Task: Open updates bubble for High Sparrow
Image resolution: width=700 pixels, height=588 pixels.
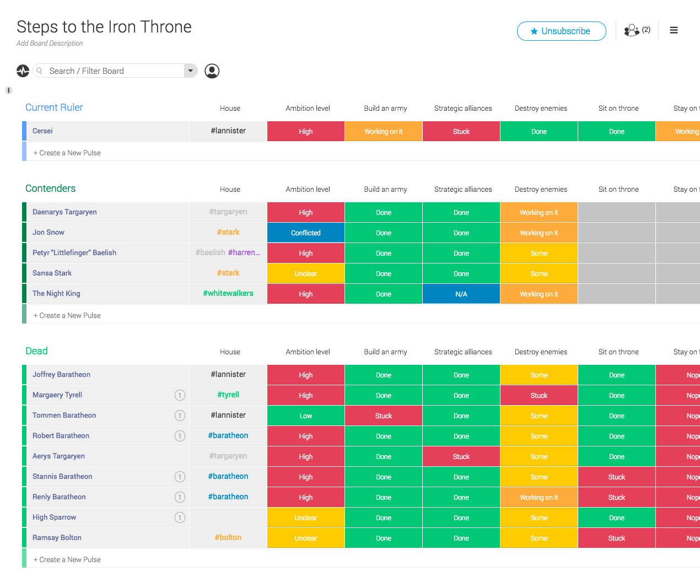Action: pyautogui.click(x=180, y=517)
